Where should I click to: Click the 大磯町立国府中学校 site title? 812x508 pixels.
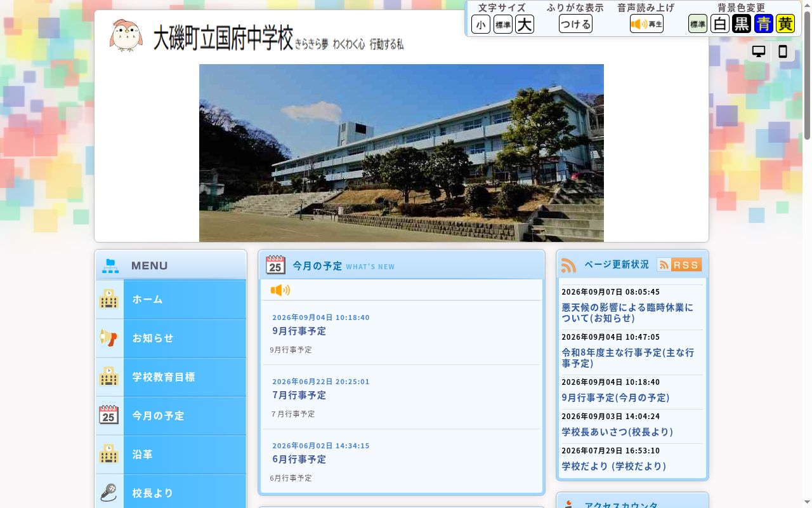223,37
